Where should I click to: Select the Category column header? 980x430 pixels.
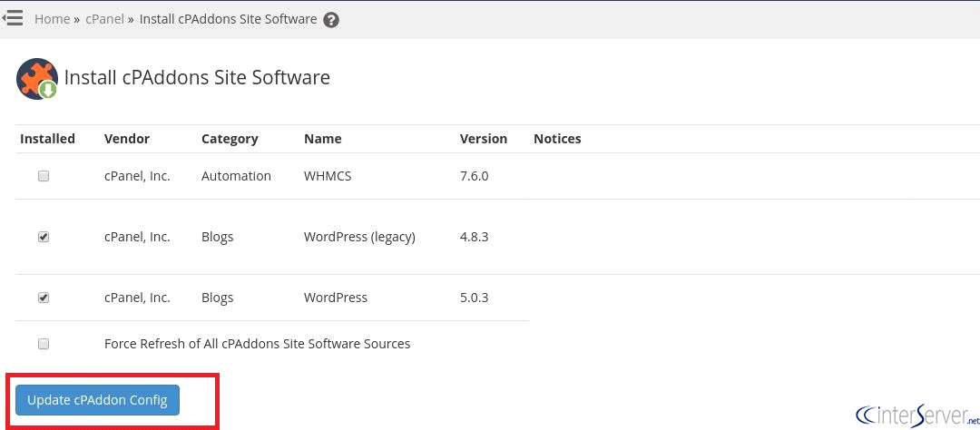pyautogui.click(x=230, y=139)
